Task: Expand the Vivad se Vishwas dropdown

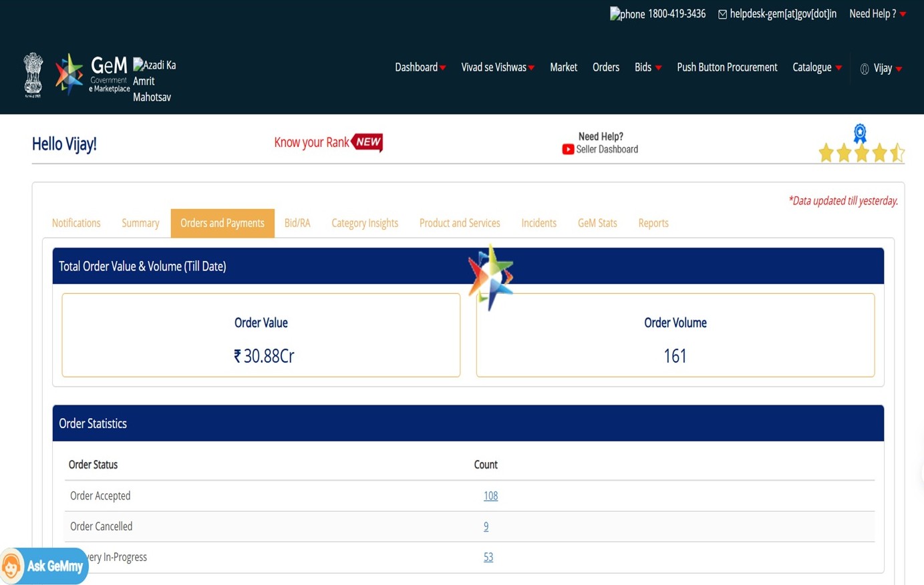Action: point(497,67)
